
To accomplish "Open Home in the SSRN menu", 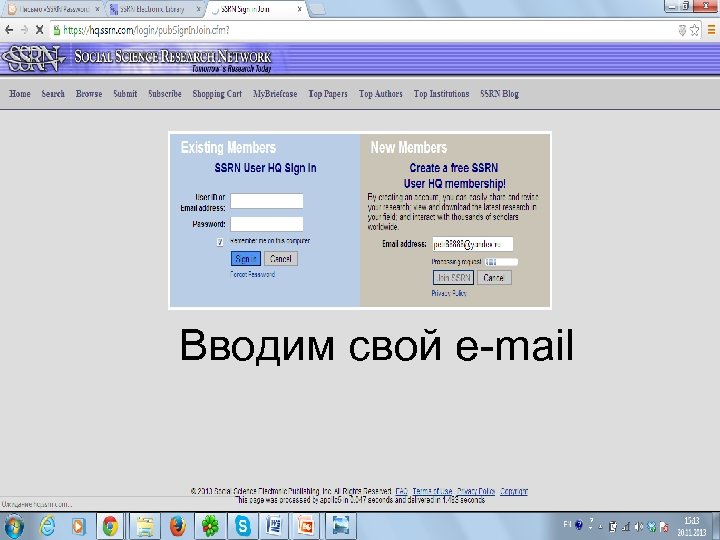I will (x=20, y=94).
